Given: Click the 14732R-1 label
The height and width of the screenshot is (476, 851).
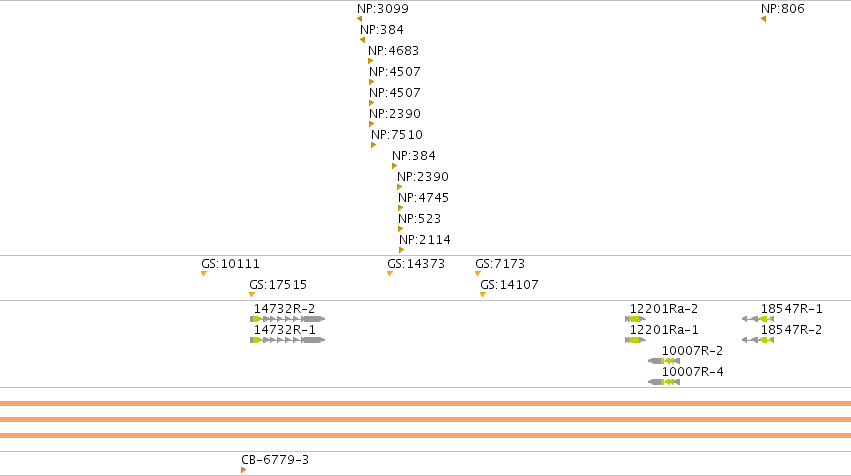Looking at the screenshot, I should click(x=284, y=330).
